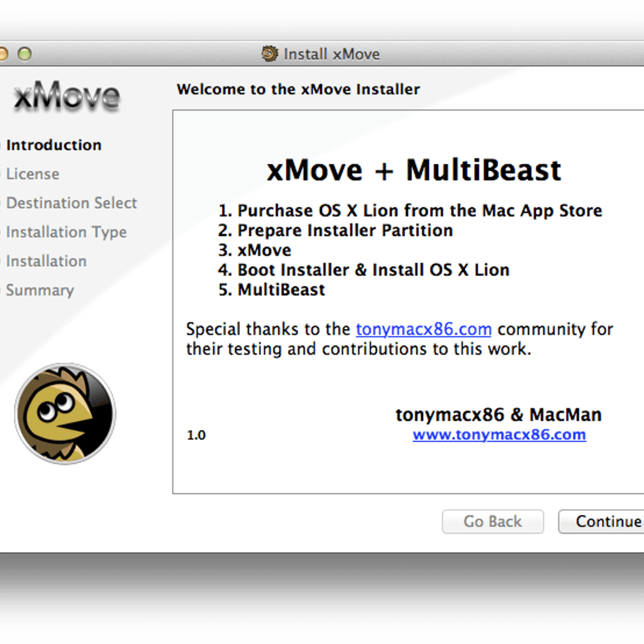Open the tonymacx86.com link in thanks text
This screenshot has width=644, height=644.
point(423,329)
